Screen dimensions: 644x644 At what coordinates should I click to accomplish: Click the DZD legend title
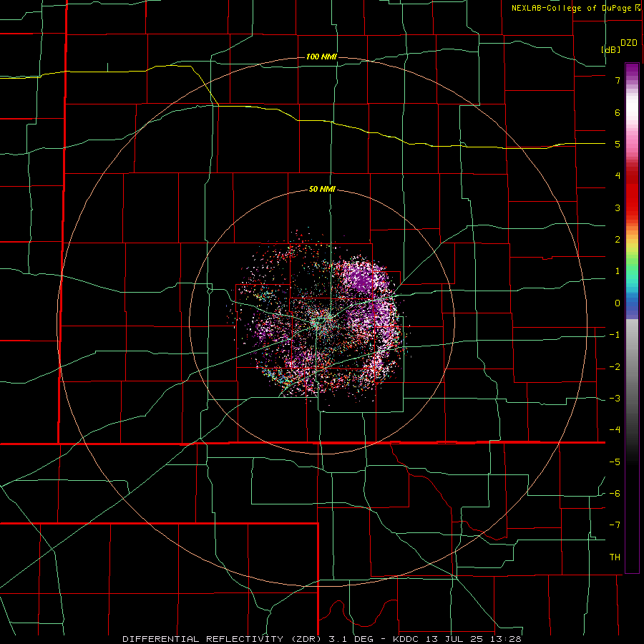click(629, 43)
